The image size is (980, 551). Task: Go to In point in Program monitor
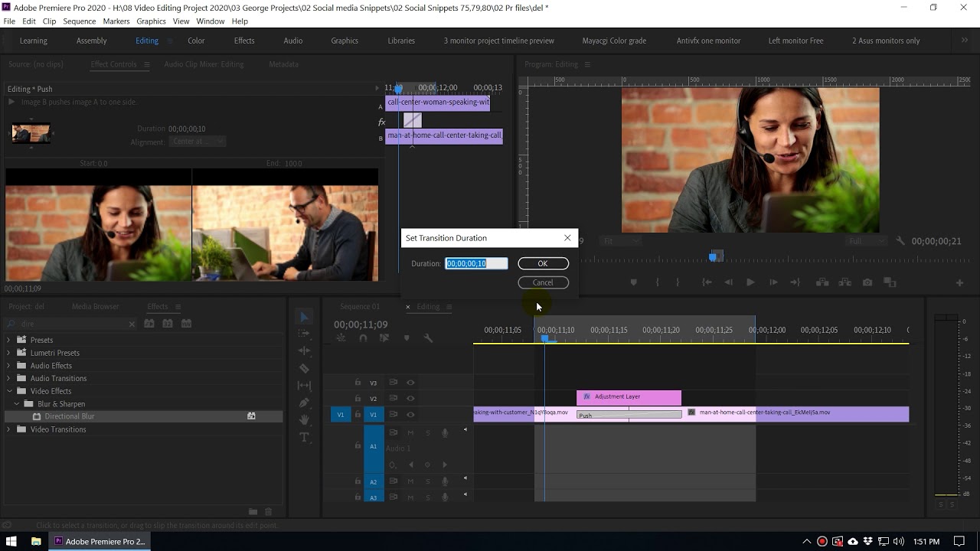pos(707,282)
